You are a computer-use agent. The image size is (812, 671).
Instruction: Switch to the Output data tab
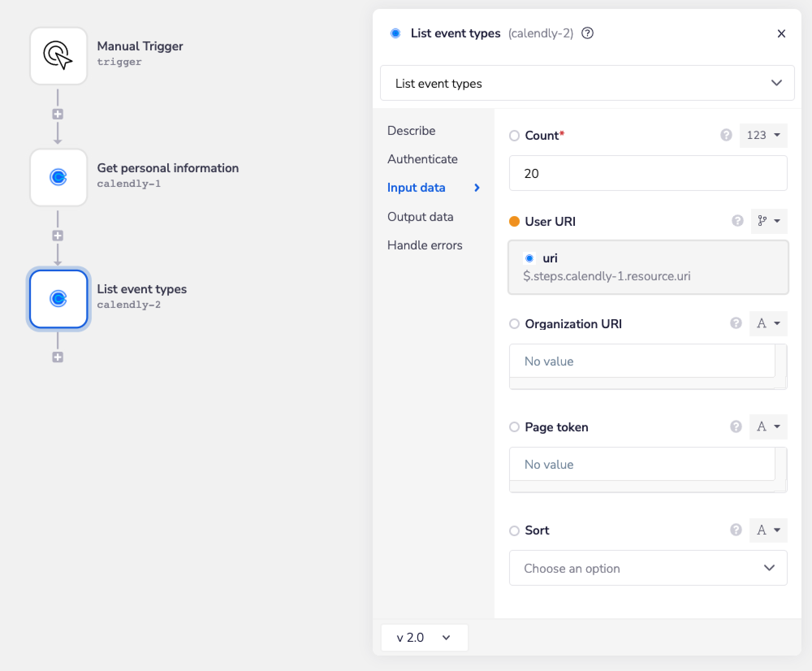click(420, 216)
